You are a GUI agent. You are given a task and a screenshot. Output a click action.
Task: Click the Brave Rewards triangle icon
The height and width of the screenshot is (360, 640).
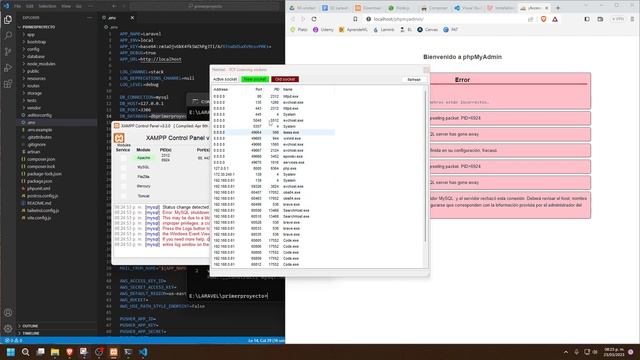[555, 19]
